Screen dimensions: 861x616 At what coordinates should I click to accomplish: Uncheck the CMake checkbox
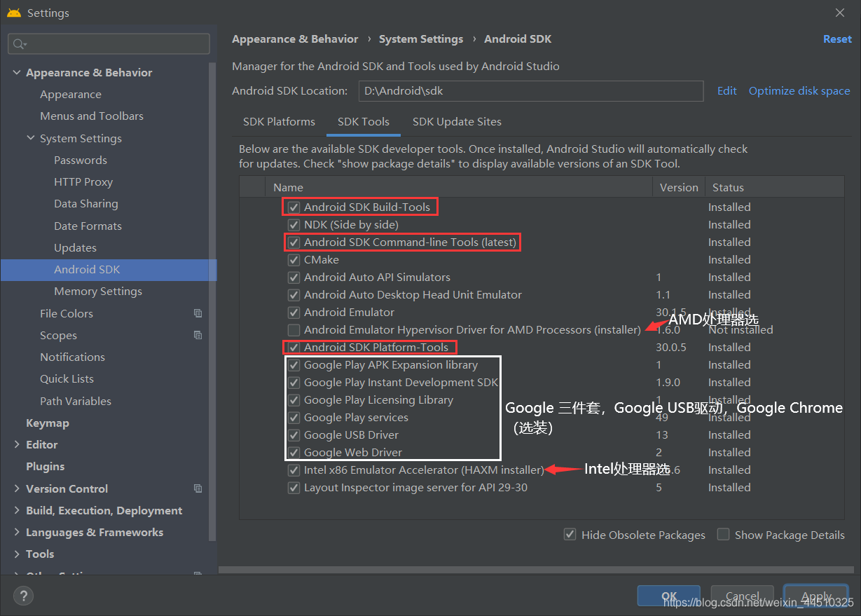294,260
